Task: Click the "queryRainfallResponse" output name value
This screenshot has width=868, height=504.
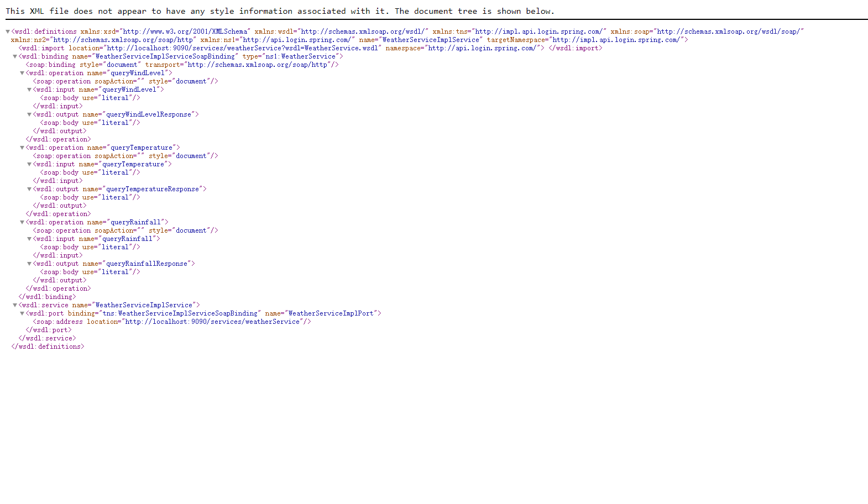Action: [147, 264]
